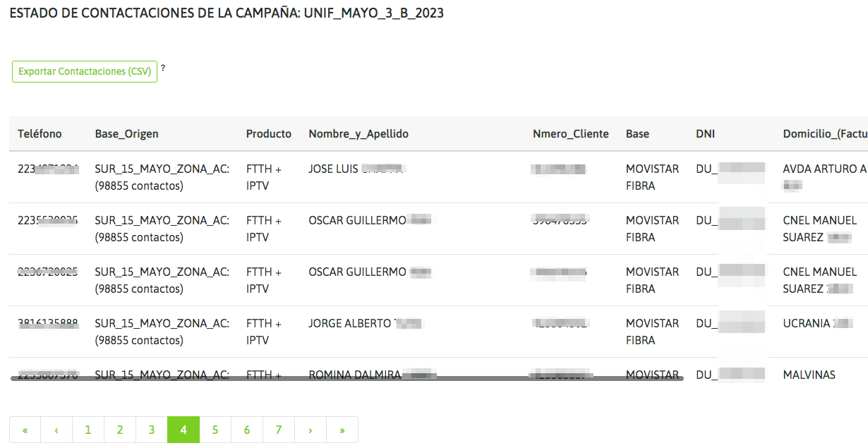Viewport: 868px width, 448px height.
Task: Click the question mark help icon
Action: [x=163, y=68]
